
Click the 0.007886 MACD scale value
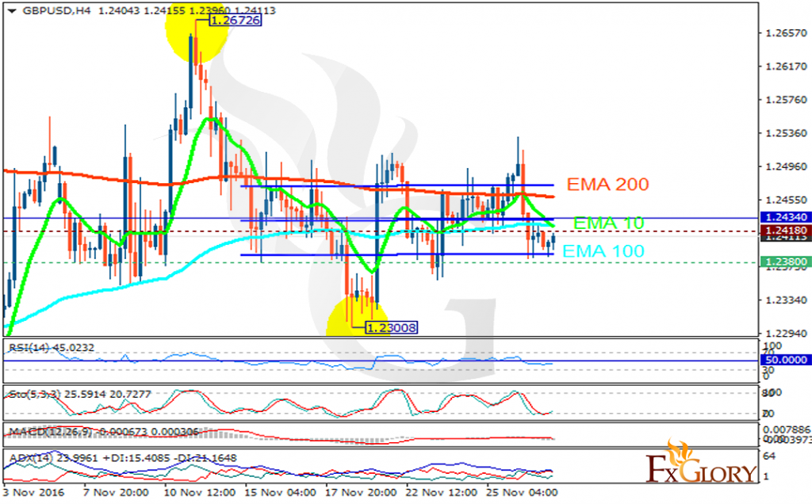click(x=787, y=430)
